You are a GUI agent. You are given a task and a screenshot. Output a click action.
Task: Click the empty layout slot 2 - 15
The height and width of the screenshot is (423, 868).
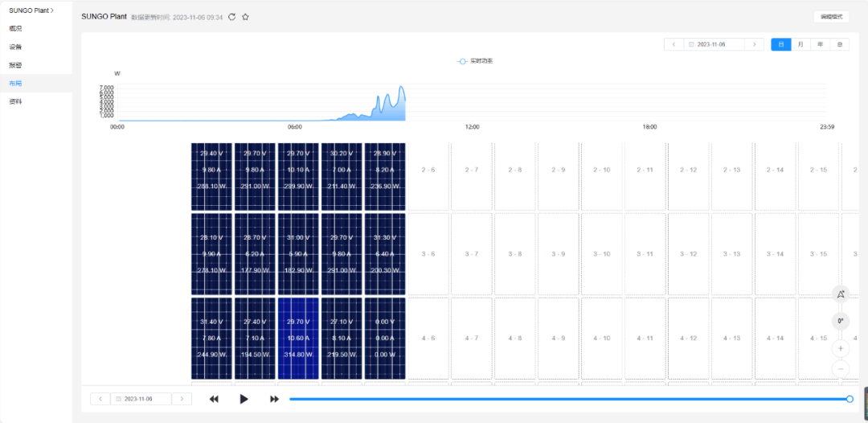819,177
